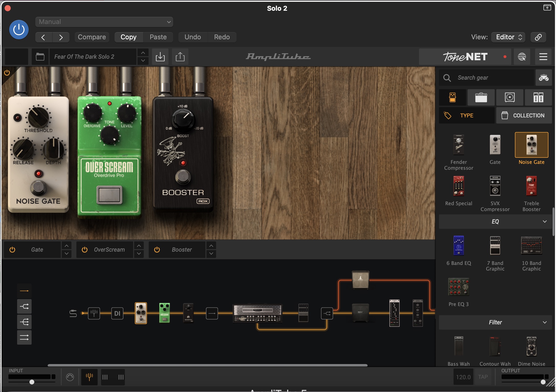Step the Booster slot selector up

pos(211,246)
